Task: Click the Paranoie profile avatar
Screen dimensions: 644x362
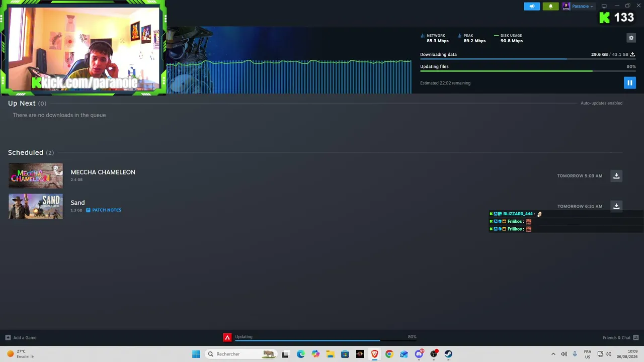Action: [x=566, y=6]
